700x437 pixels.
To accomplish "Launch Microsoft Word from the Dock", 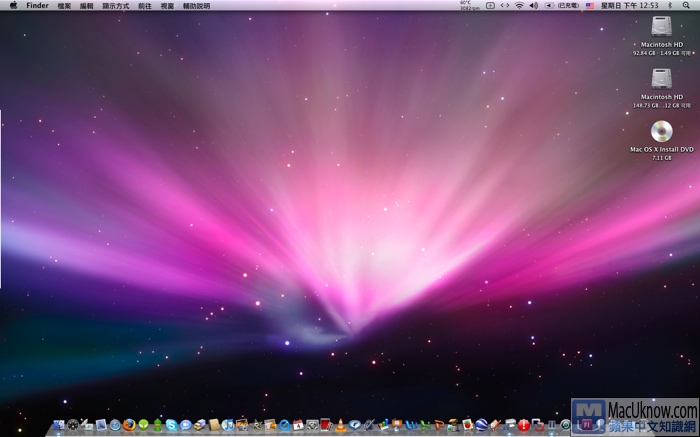I will pyautogui.click(x=411, y=425).
